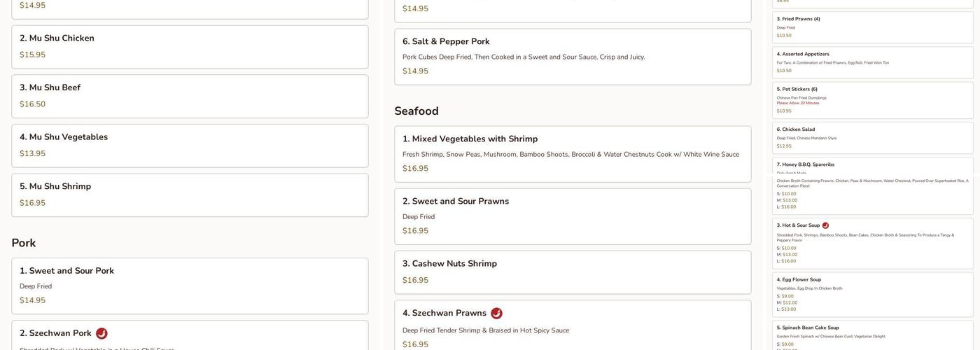Select Sweet and Sour Prawns

(x=572, y=216)
